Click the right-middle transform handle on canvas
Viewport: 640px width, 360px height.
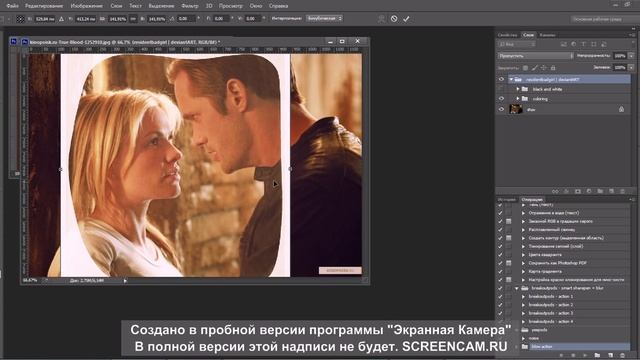coord(290,169)
